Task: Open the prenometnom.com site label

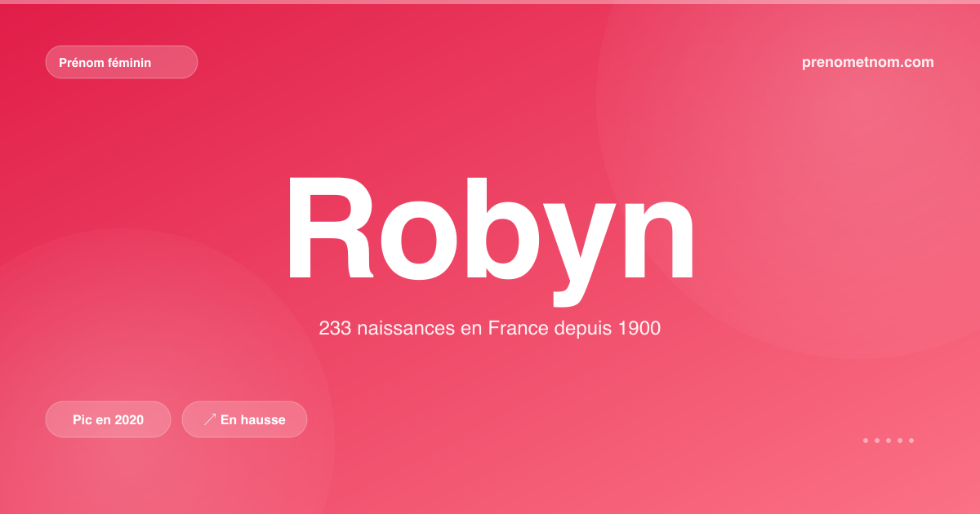Action: (868, 62)
